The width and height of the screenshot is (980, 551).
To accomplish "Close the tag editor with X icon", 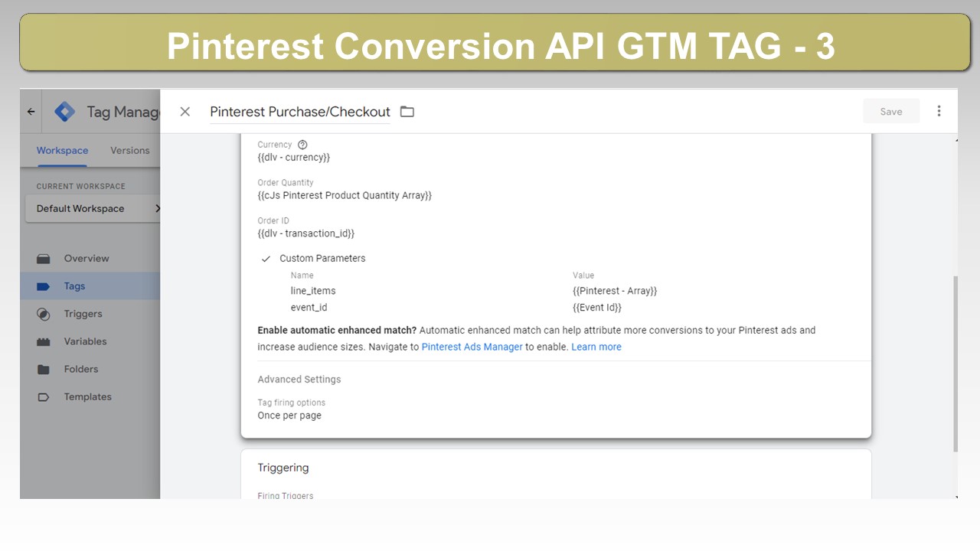I will point(185,112).
